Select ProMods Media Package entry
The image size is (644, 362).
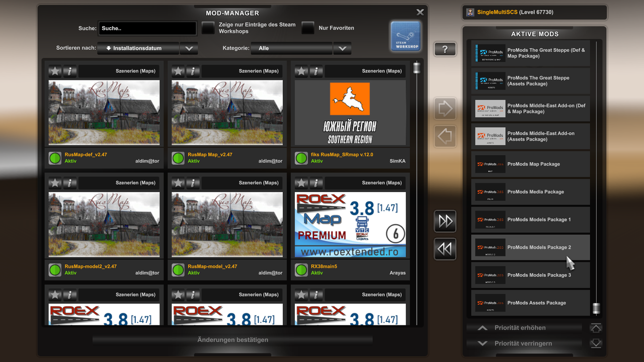tap(530, 192)
